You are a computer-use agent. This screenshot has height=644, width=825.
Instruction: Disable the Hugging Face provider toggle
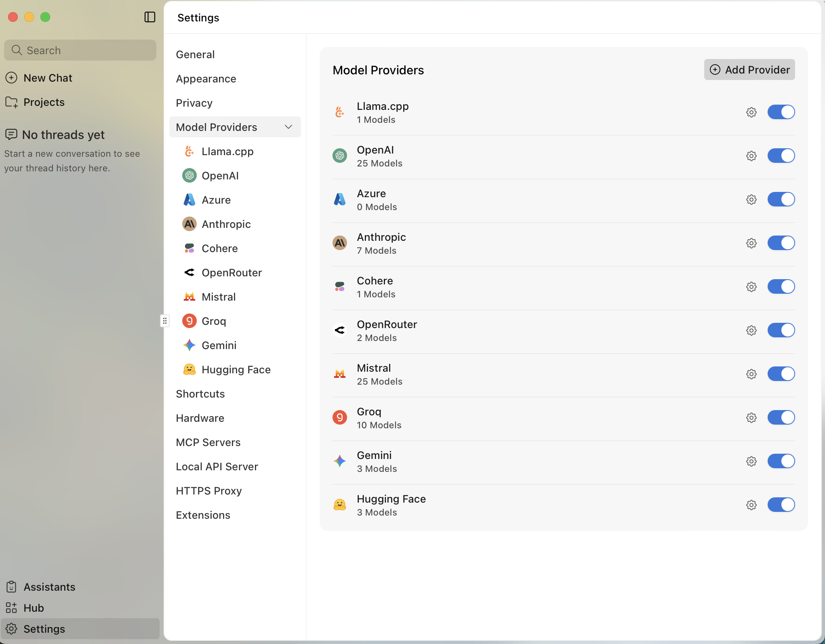(781, 505)
